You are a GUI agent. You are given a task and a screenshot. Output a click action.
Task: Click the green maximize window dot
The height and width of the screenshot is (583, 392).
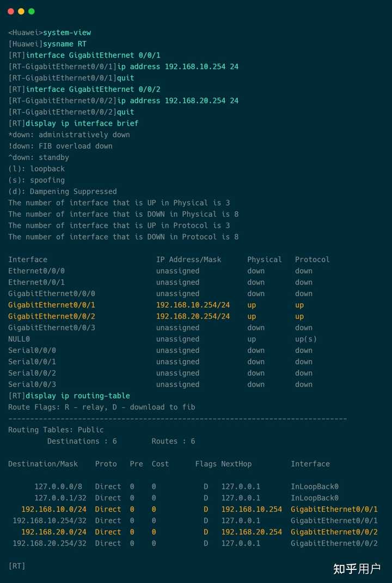point(32,11)
